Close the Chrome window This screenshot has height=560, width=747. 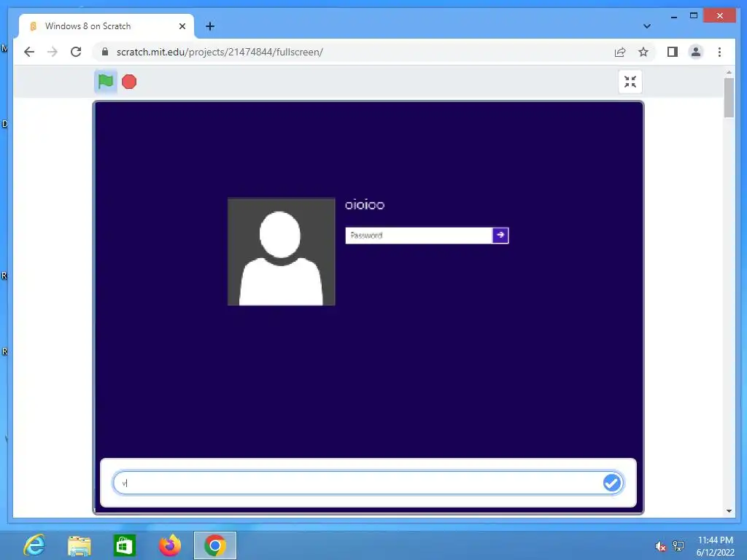pos(719,16)
